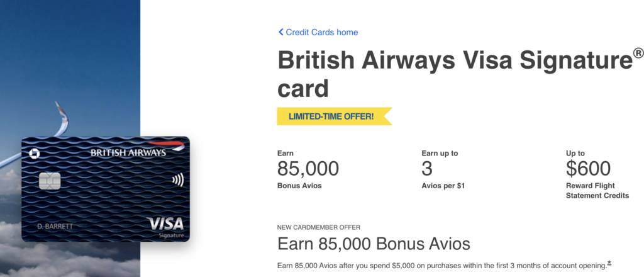Screen dimensions: 644x277
Task: Select the 85,000 Bonus Avios figure
Action: [x=308, y=169]
